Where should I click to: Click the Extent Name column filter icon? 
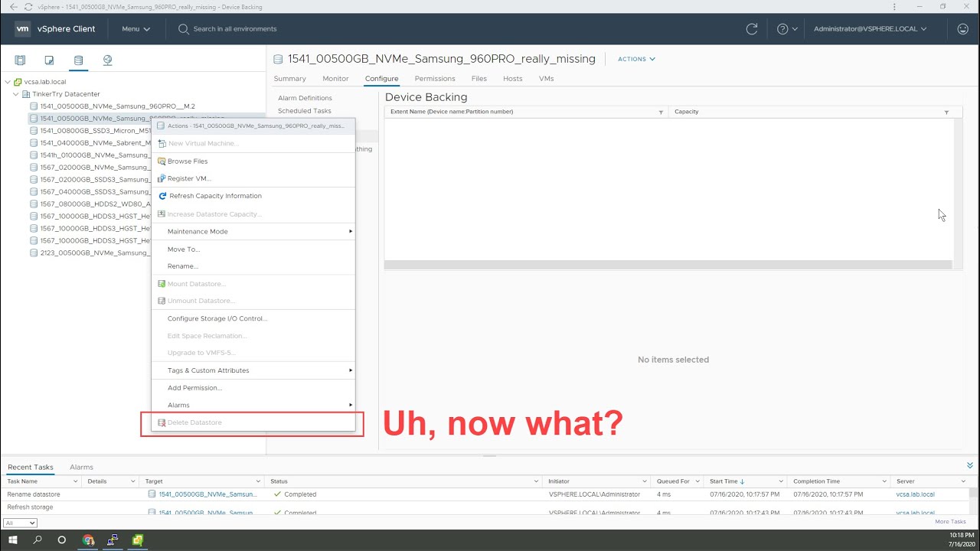pyautogui.click(x=661, y=112)
